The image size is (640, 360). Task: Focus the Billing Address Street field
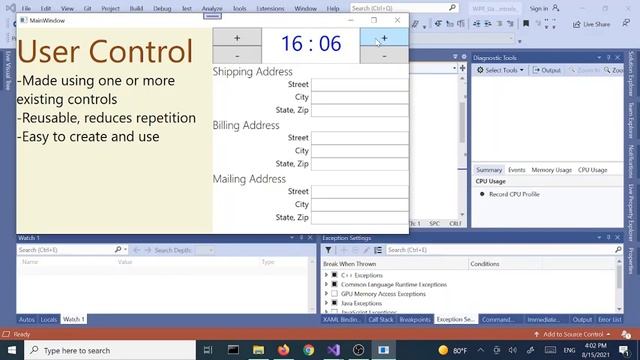tap(360, 138)
